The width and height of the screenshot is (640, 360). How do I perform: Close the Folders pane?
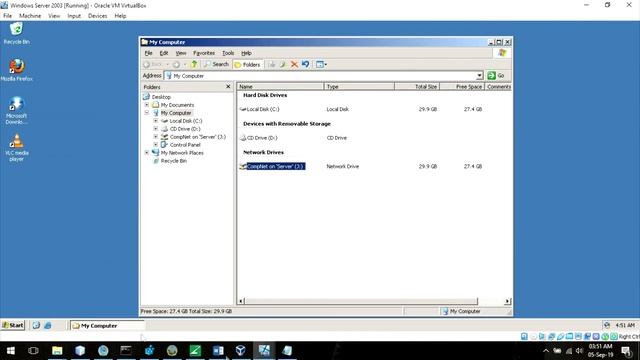[228, 87]
